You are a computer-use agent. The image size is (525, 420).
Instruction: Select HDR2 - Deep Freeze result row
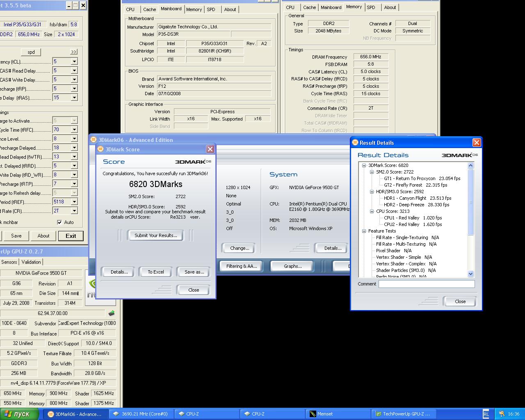coord(416,205)
